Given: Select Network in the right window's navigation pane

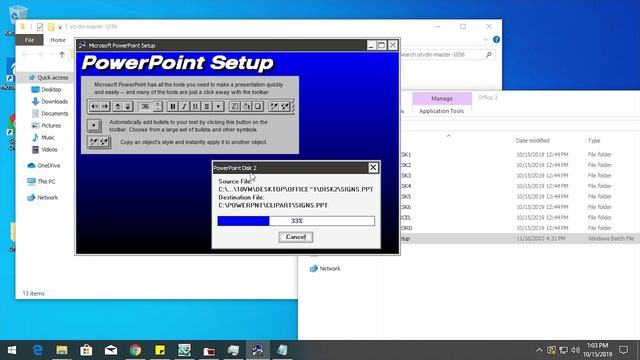Looking at the screenshot, I should pyautogui.click(x=325, y=269).
